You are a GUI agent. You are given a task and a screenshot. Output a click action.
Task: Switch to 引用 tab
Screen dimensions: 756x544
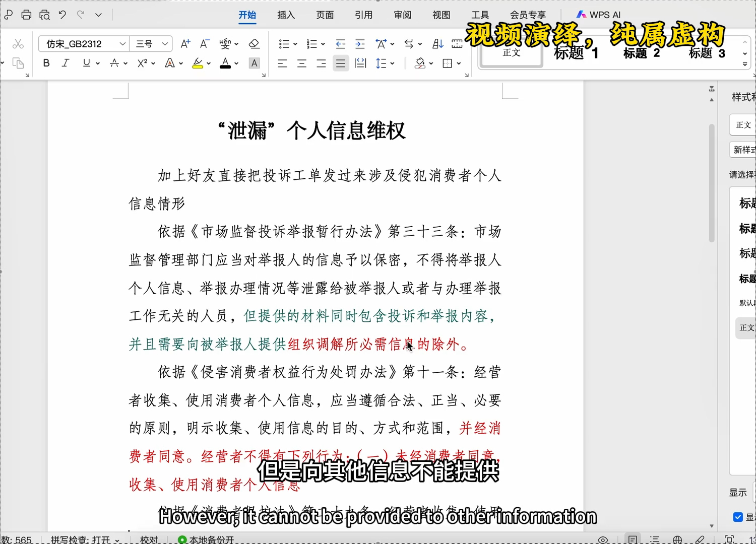click(363, 15)
